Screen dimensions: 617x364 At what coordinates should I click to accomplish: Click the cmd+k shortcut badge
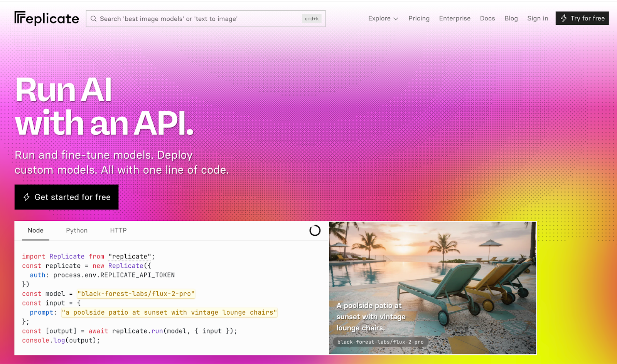pos(311,18)
